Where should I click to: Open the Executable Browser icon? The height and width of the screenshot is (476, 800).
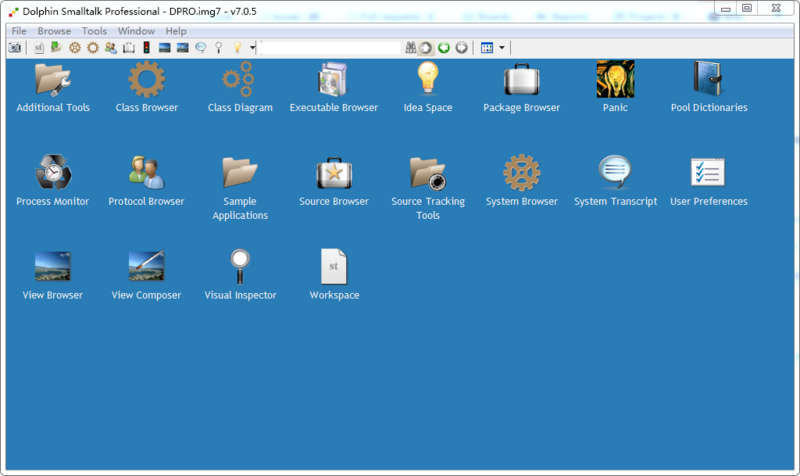point(333,80)
